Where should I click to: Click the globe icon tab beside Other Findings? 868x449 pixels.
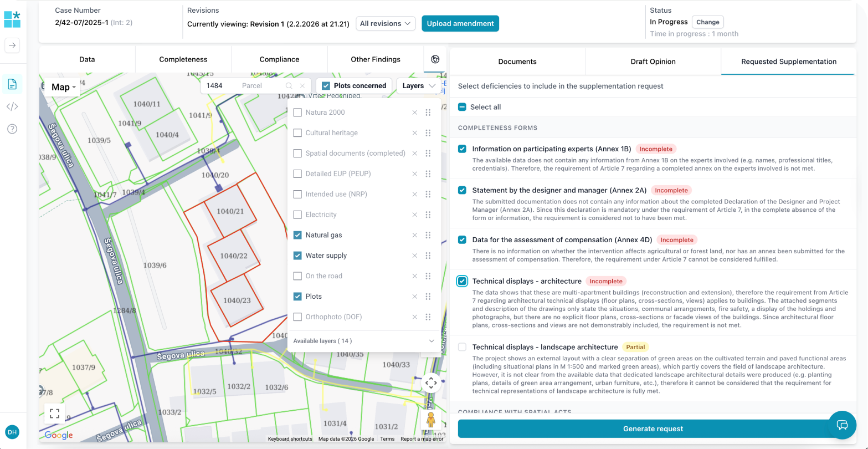point(435,59)
